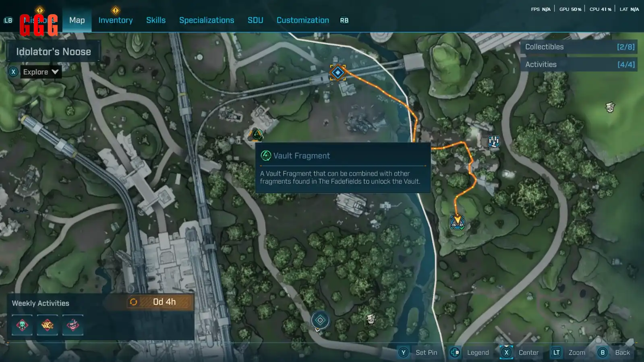Click the Idolator's Noose region label
644x362 pixels.
point(54,52)
